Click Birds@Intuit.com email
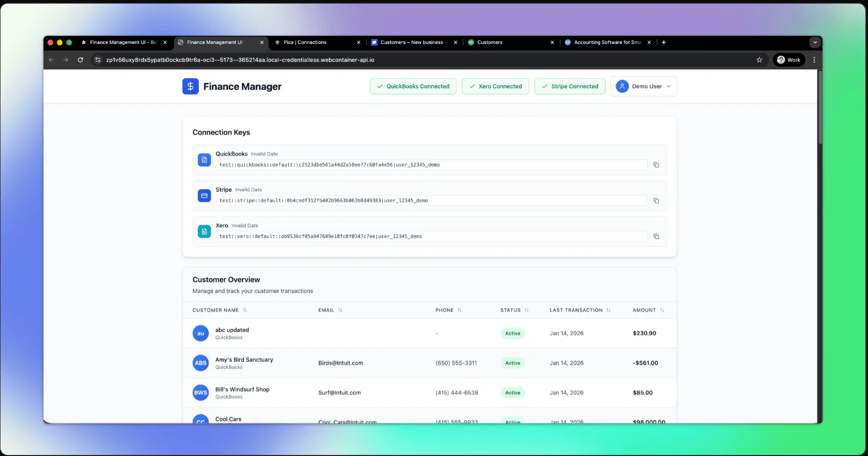 [x=340, y=363]
